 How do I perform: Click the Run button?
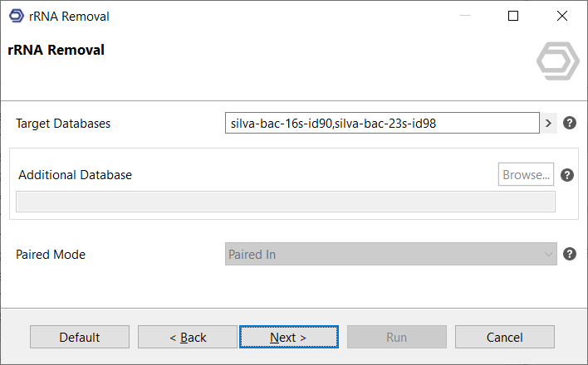coord(396,337)
